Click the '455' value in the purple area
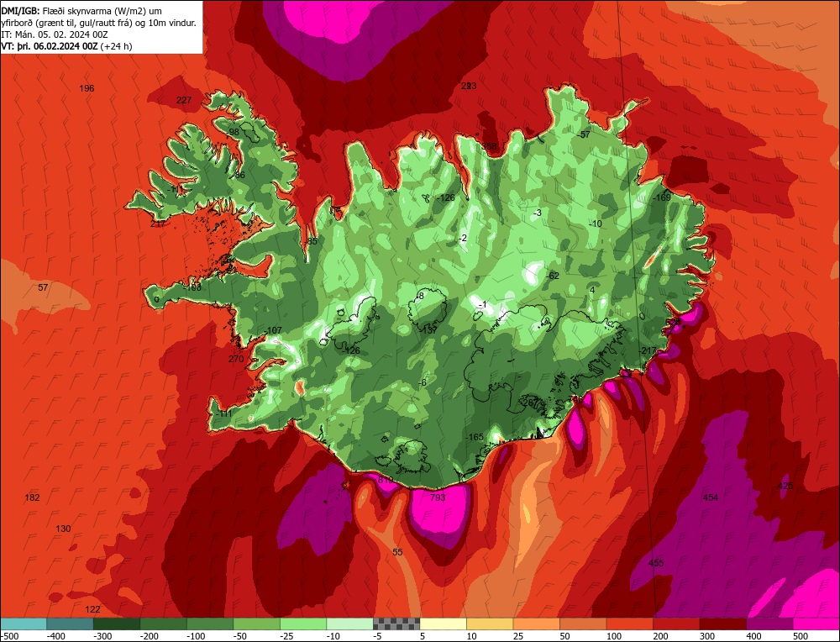Viewport: 840px width, 642px height. point(656,563)
